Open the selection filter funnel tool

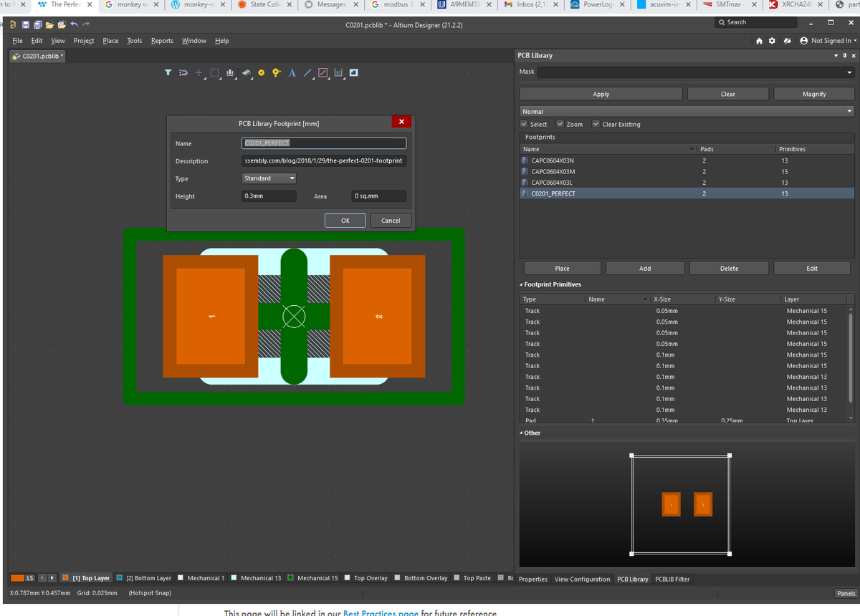[x=168, y=72]
